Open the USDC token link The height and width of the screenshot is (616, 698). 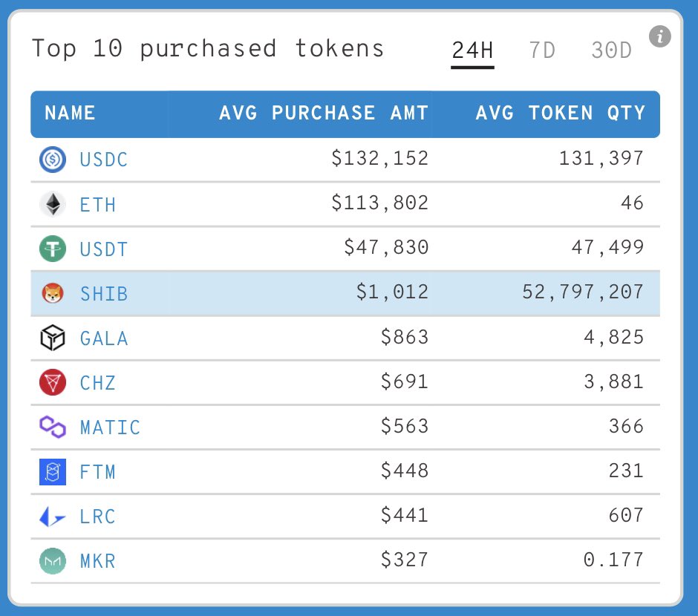(x=104, y=160)
